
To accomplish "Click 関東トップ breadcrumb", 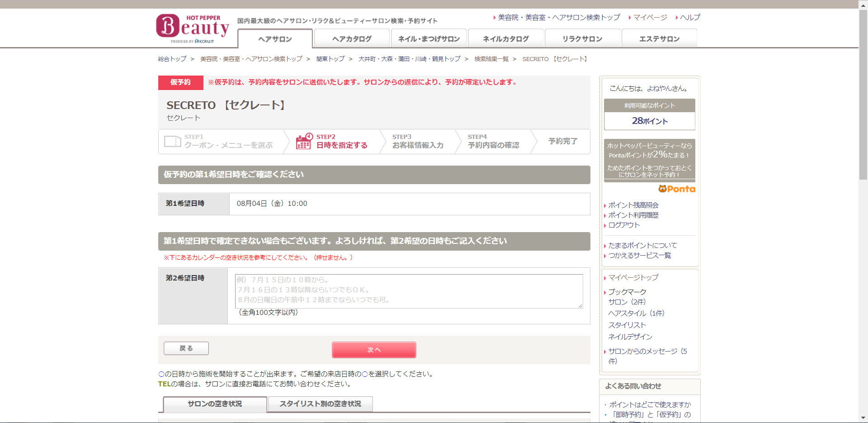I will (x=330, y=59).
